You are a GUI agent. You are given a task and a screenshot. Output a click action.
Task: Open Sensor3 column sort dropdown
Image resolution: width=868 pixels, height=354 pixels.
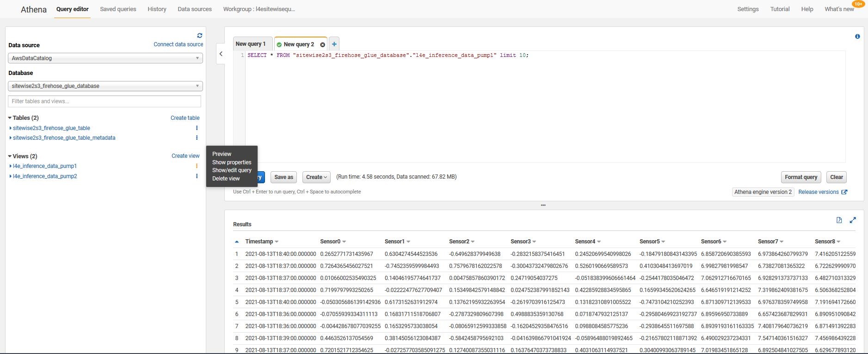[x=534, y=242]
